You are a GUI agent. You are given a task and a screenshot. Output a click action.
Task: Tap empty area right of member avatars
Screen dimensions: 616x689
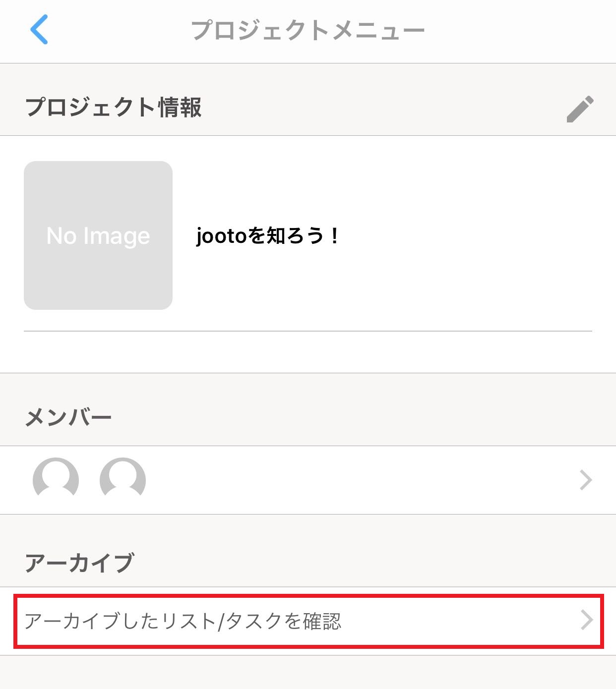(347, 480)
